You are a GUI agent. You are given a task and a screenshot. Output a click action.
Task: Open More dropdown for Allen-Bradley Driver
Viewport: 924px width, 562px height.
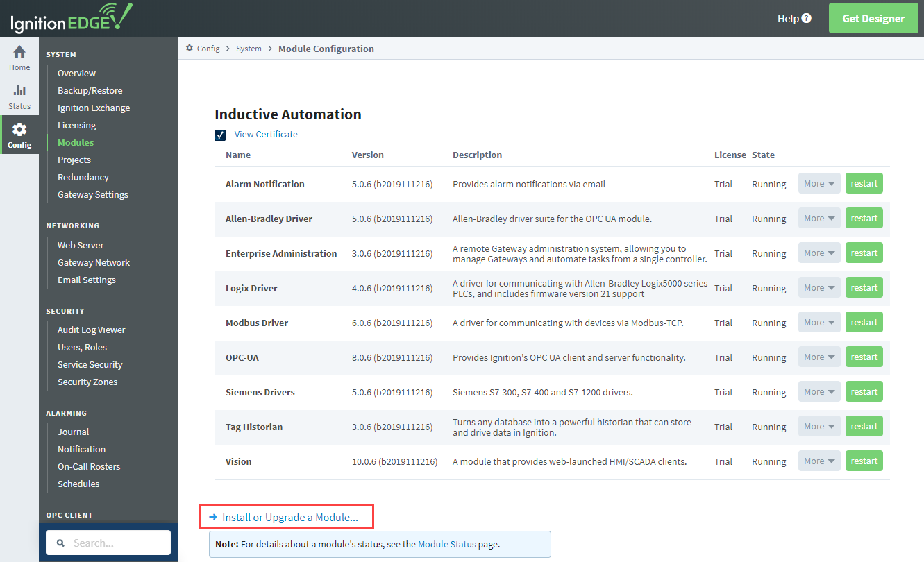click(x=819, y=219)
